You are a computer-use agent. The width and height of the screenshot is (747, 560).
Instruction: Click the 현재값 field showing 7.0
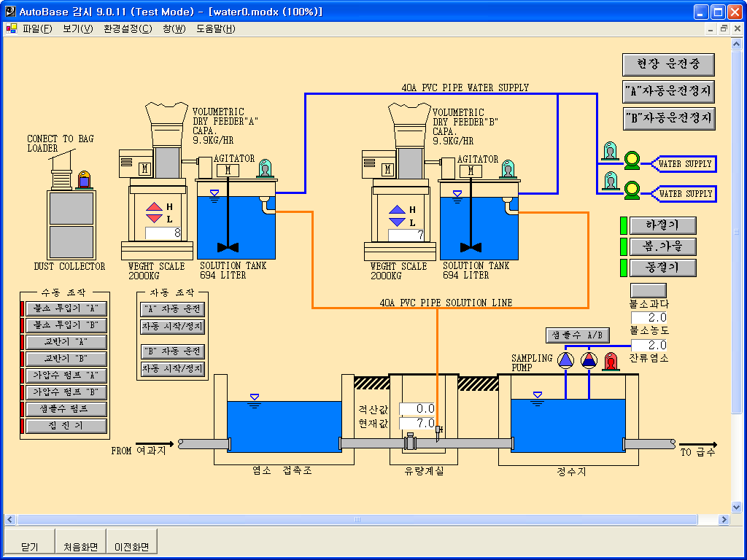tap(417, 423)
